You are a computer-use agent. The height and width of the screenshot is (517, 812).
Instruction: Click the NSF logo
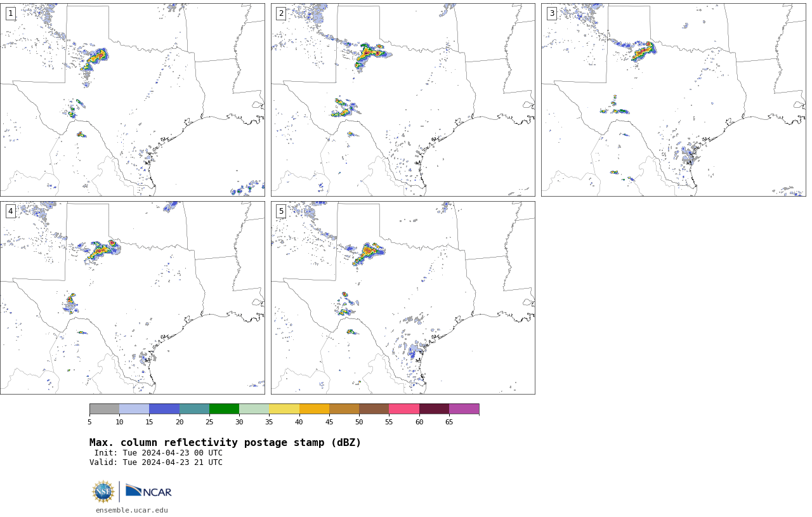point(103,492)
